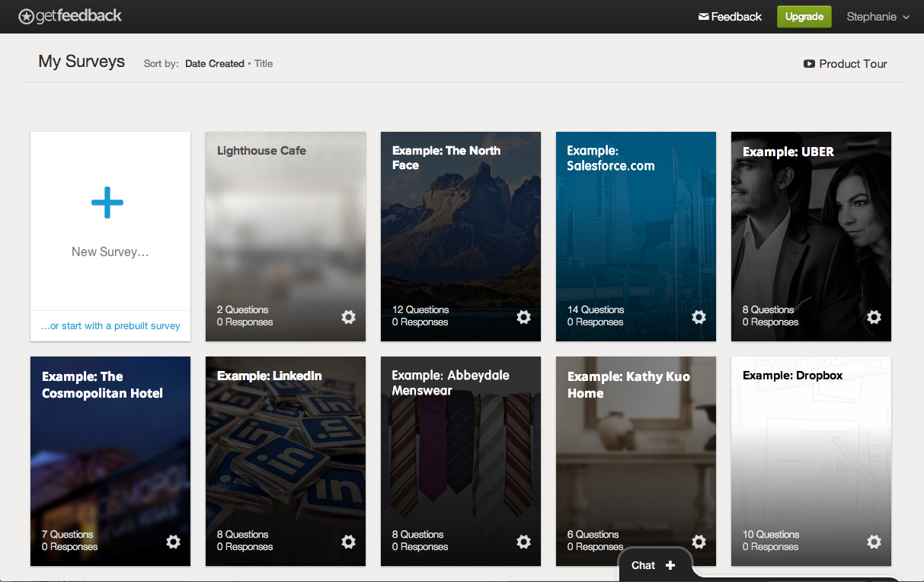Viewport: 924px width, 582px height.
Task: Open settings gear on LinkedIn survey
Action: click(x=348, y=542)
